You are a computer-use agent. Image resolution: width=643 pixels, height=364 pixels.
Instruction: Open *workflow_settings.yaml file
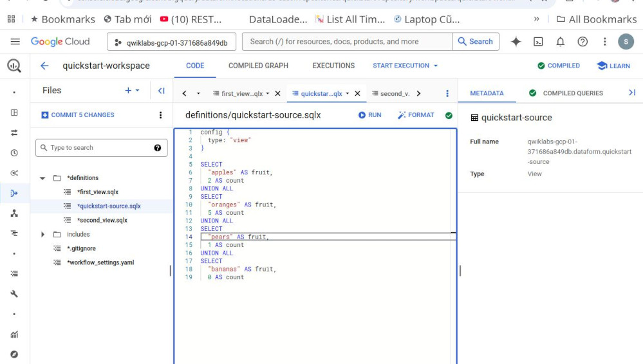(x=100, y=262)
